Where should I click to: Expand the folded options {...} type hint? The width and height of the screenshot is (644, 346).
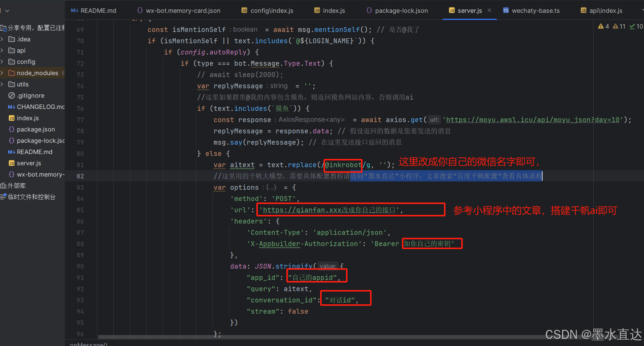pos(271,187)
